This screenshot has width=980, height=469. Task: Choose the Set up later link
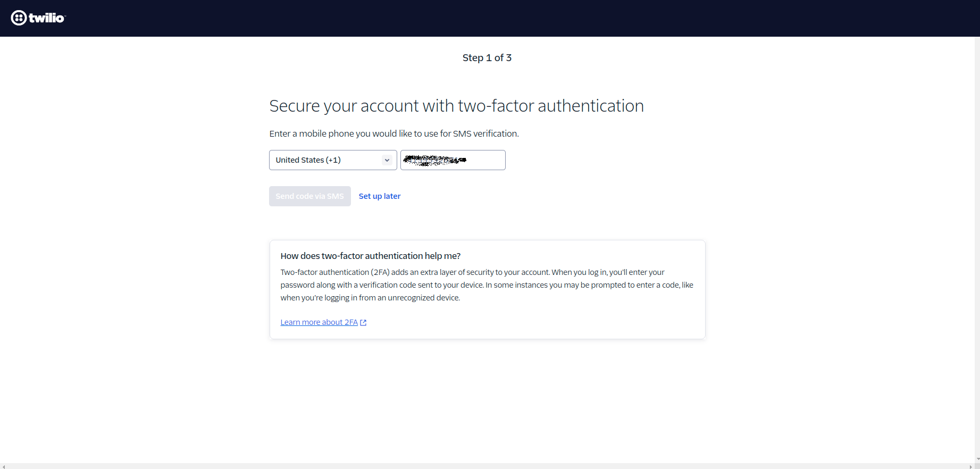tap(380, 196)
